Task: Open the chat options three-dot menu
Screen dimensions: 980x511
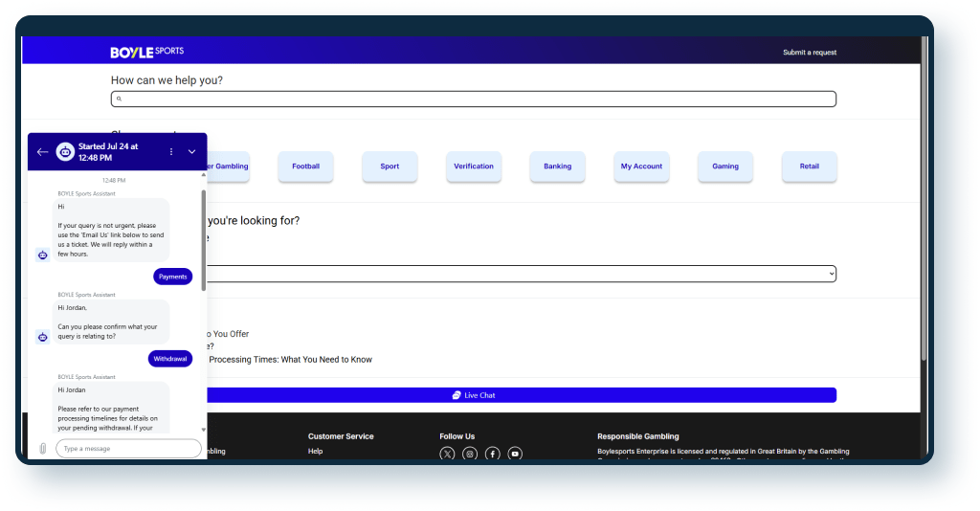Action: 171,151
